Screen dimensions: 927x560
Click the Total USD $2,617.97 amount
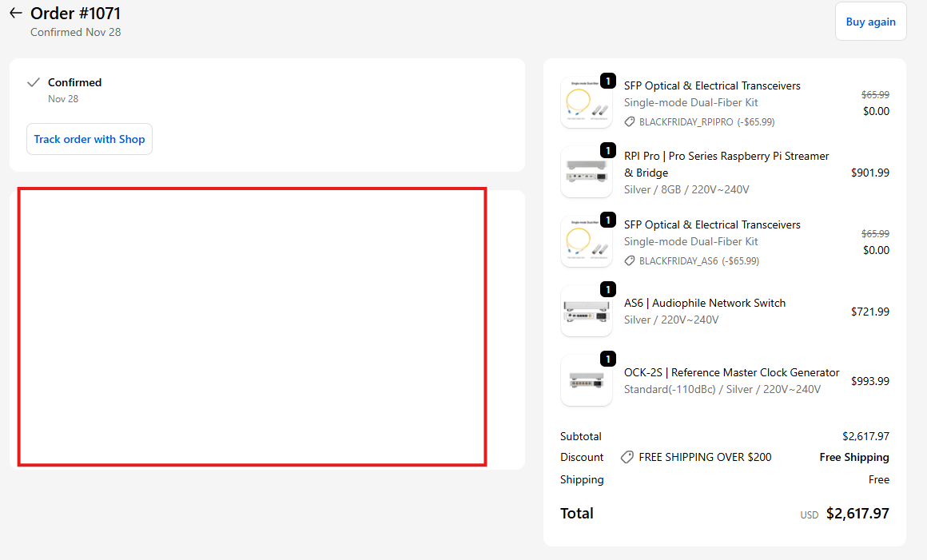845,514
